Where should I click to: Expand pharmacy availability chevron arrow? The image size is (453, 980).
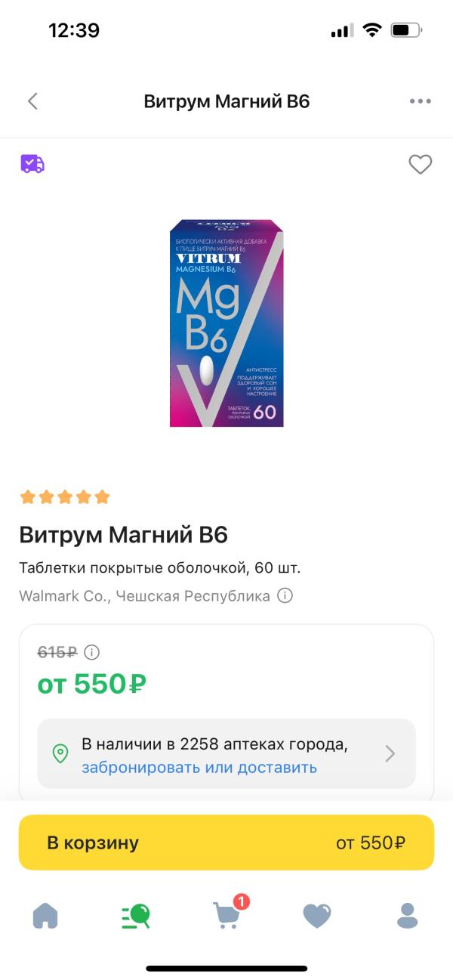click(x=390, y=753)
